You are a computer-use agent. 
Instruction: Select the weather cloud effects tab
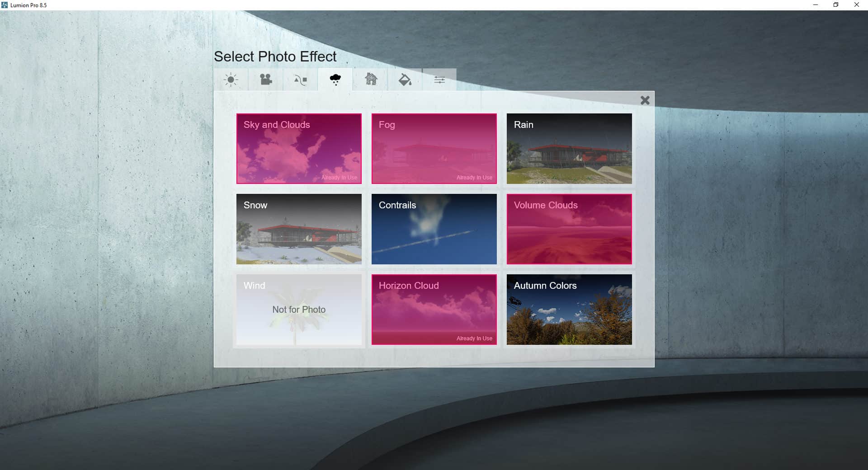[335, 80]
